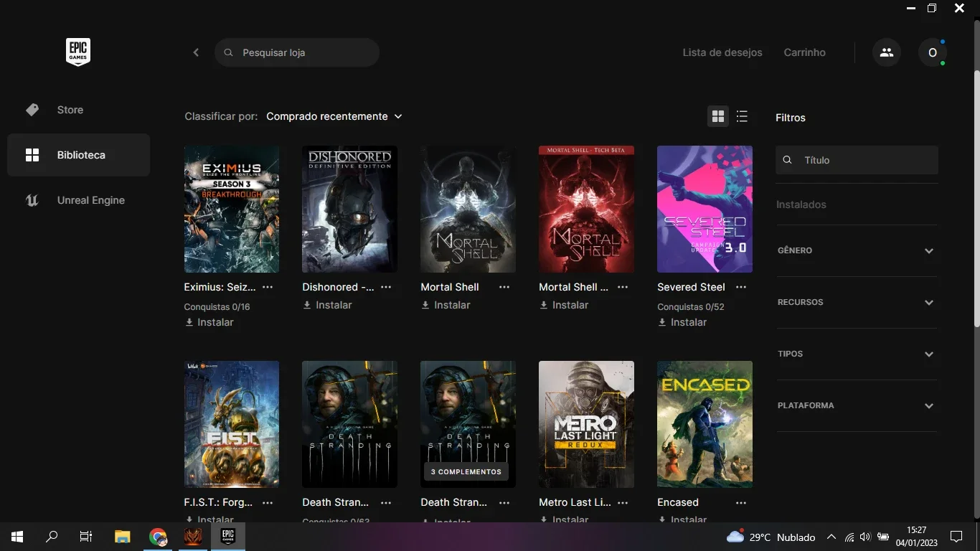This screenshot has height=551, width=980.
Task: Open the friends list icon
Action: point(887,52)
